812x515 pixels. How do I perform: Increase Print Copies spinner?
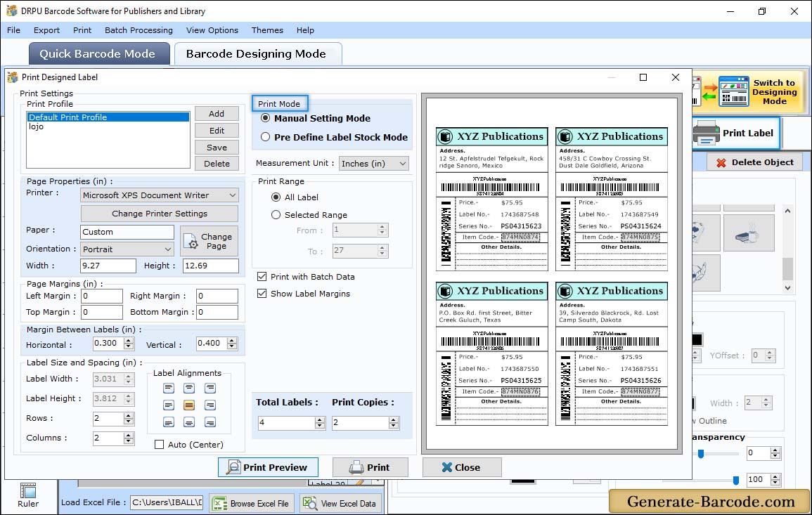[x=394, y=419]
